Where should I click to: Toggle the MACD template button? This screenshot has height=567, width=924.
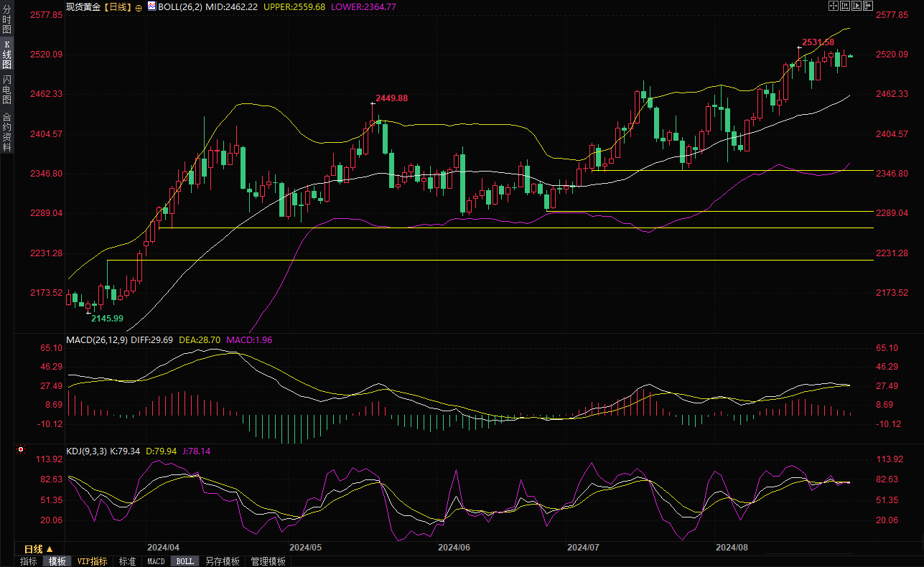(156, 561)
